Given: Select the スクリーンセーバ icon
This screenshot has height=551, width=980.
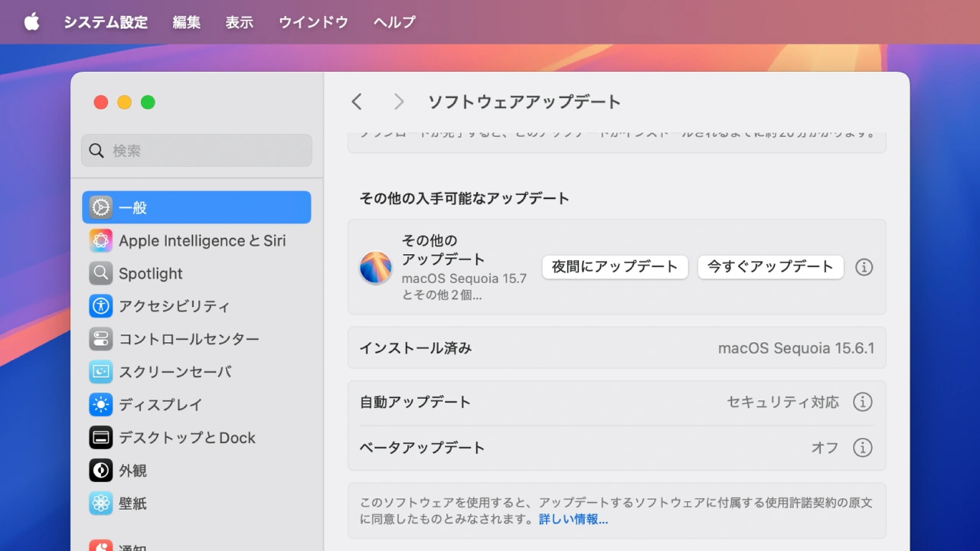Looking at the screenshot, I should click(x=100, y=372).
